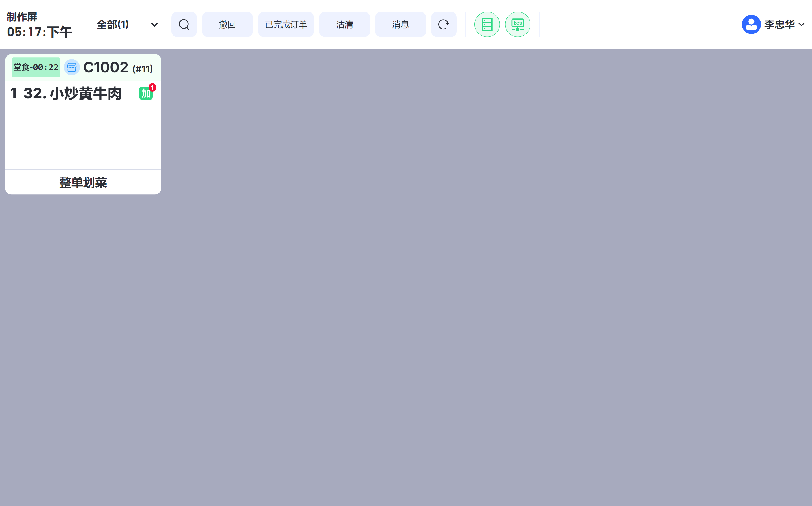Click the 消息 messages button
Screen dimensions: 812x506
pyautogui.click(x=400, y=24)
